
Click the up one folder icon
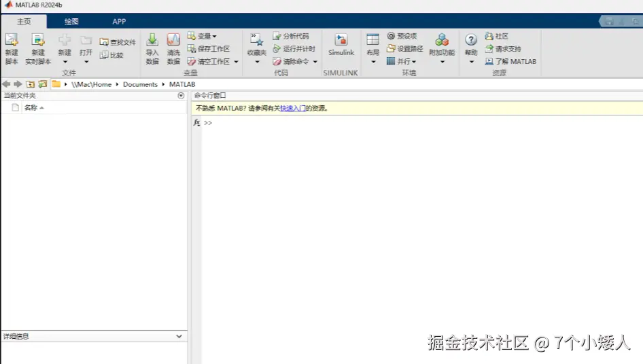pos(31,84)
